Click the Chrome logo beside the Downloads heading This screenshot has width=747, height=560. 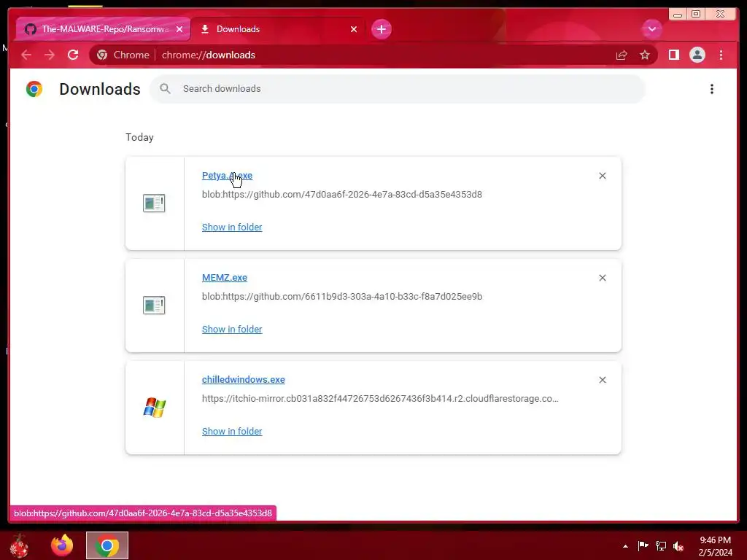[x=34, y=89]
